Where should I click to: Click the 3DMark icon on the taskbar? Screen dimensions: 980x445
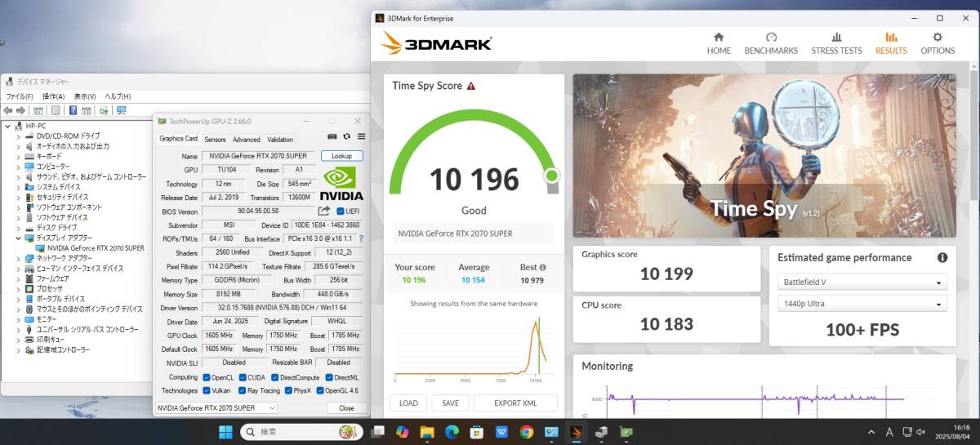[577, 431]
